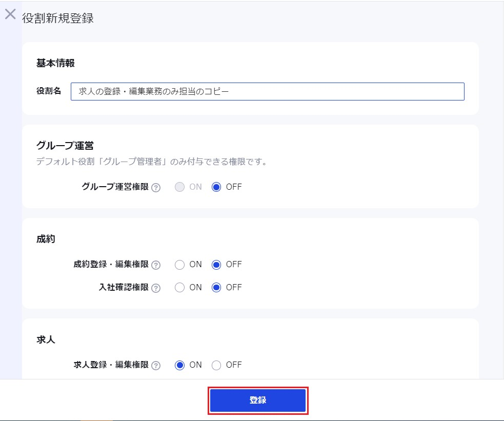Click the 求人 section heading

pos(46,339)
